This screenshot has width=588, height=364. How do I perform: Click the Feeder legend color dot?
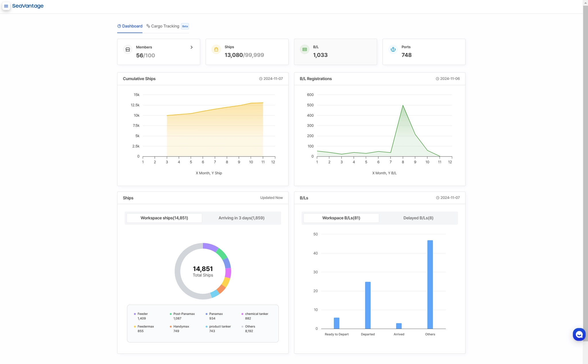(135, 314)
